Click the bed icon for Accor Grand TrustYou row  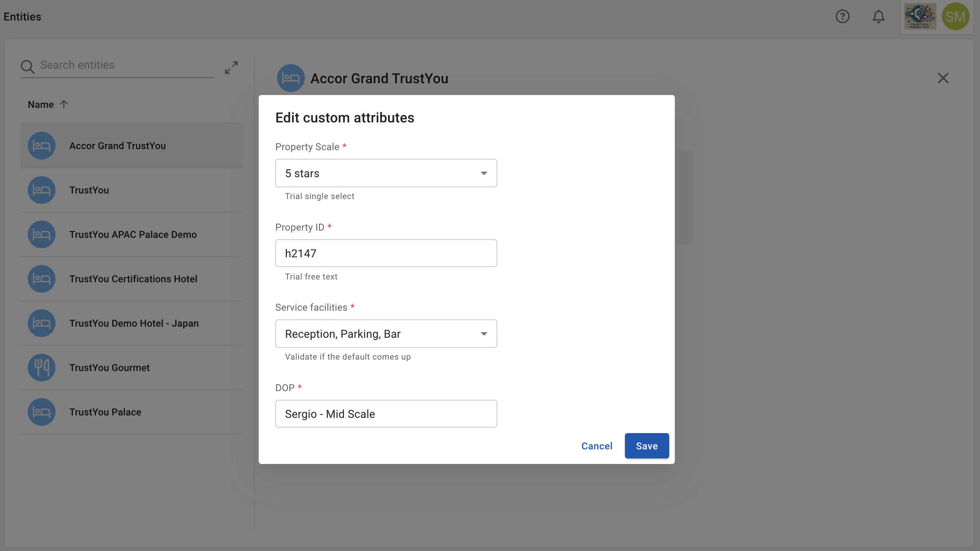tap(42, 146)
